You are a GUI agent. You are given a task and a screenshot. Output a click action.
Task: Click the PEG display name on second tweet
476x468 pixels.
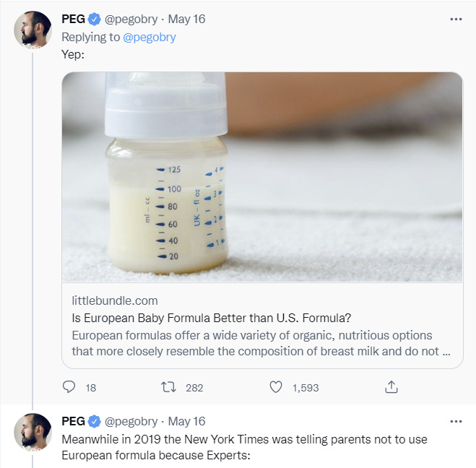pos(73,421)
